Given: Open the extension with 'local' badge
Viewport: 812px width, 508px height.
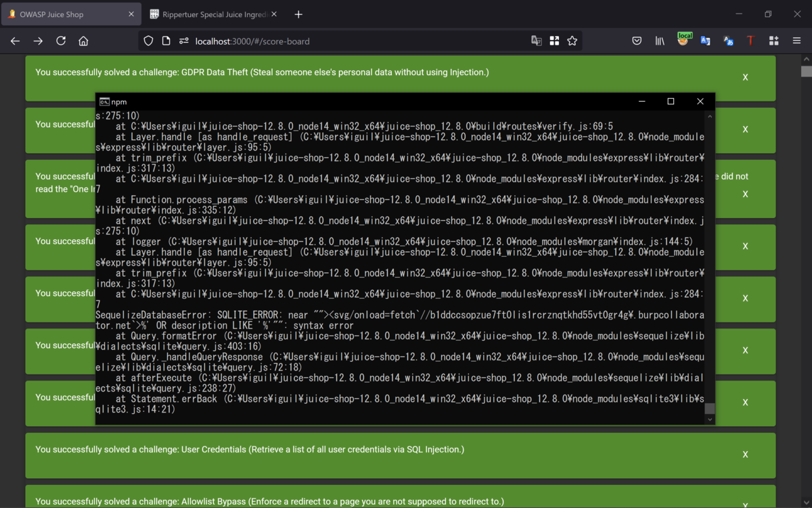Looking at the screenshot, I should click(683, 39).
